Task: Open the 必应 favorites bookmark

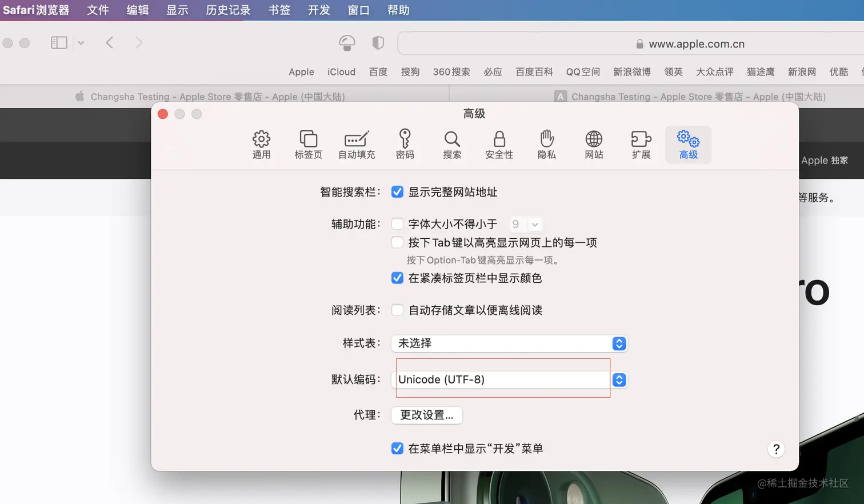Action: [493, 72]
